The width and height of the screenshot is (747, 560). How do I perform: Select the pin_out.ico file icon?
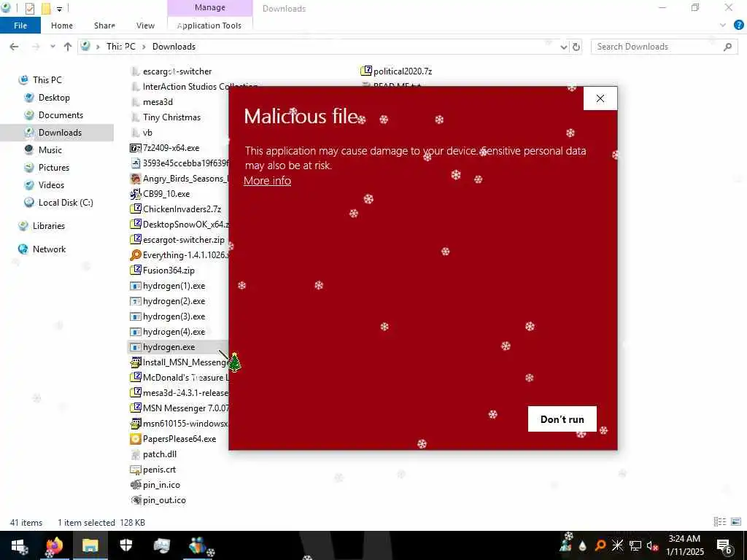point(135,500)
